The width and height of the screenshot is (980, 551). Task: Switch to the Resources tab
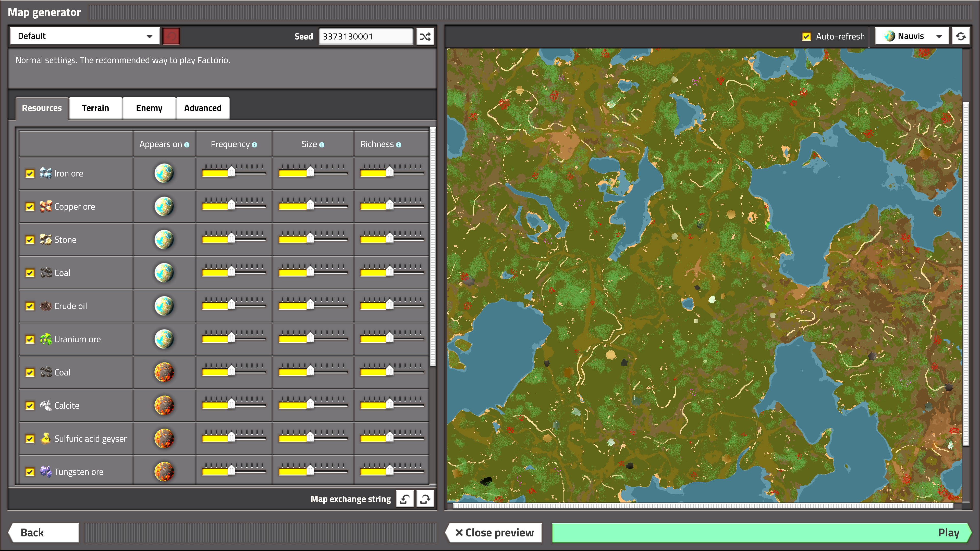[42, 108]
